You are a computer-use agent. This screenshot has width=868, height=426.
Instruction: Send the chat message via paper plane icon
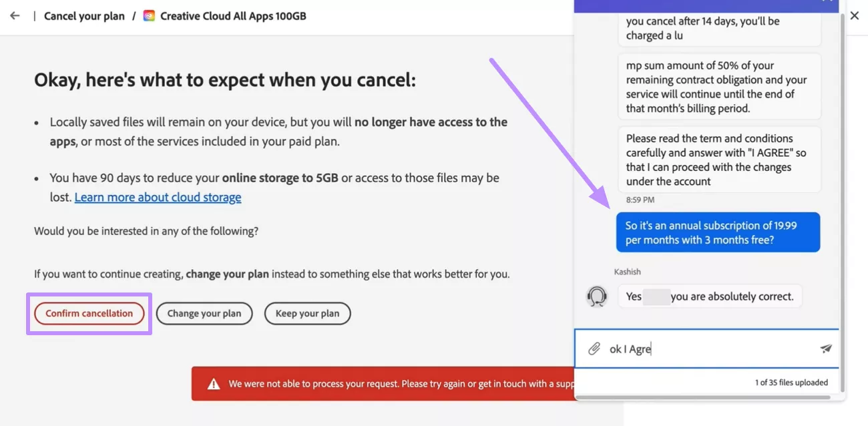tap(826, 348)
